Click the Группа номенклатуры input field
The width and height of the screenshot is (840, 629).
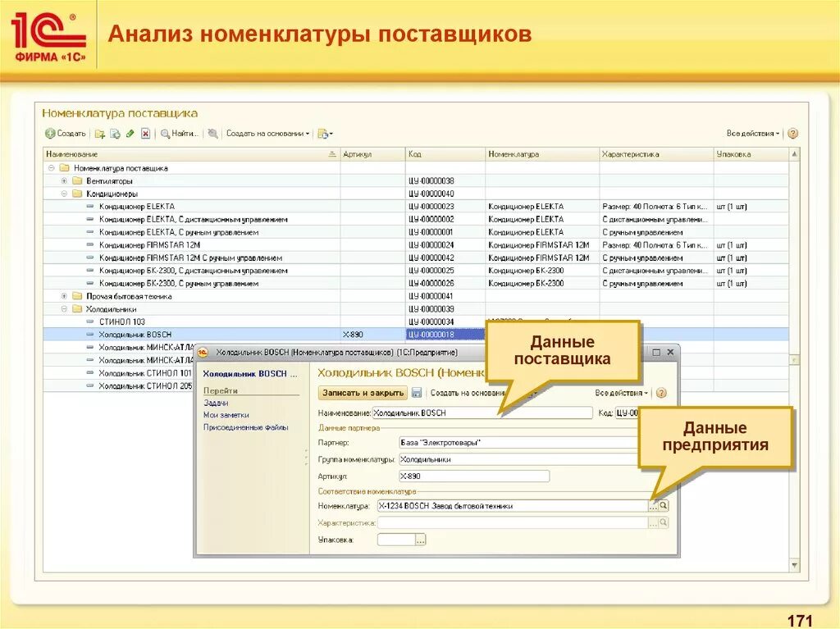(518, 459)
